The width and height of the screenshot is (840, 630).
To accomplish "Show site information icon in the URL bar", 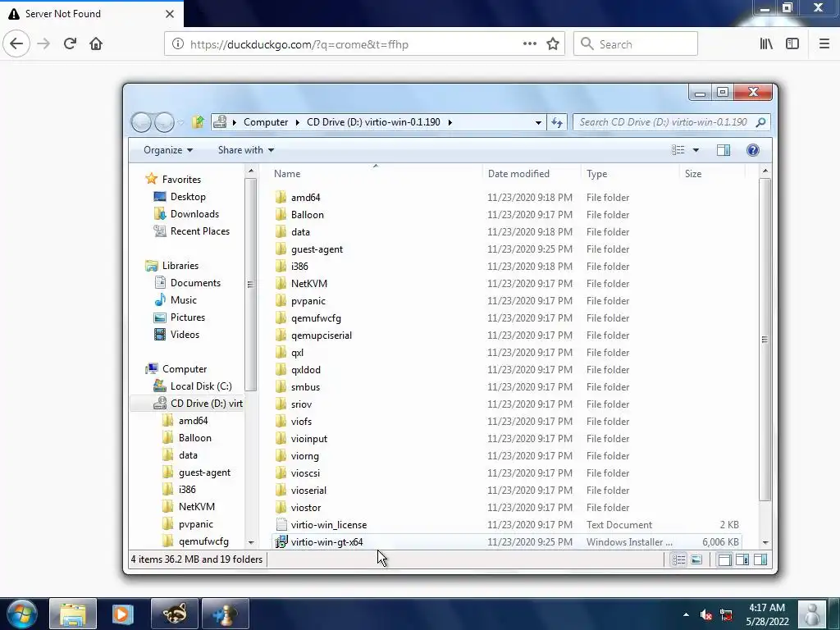I will point(178,44).
